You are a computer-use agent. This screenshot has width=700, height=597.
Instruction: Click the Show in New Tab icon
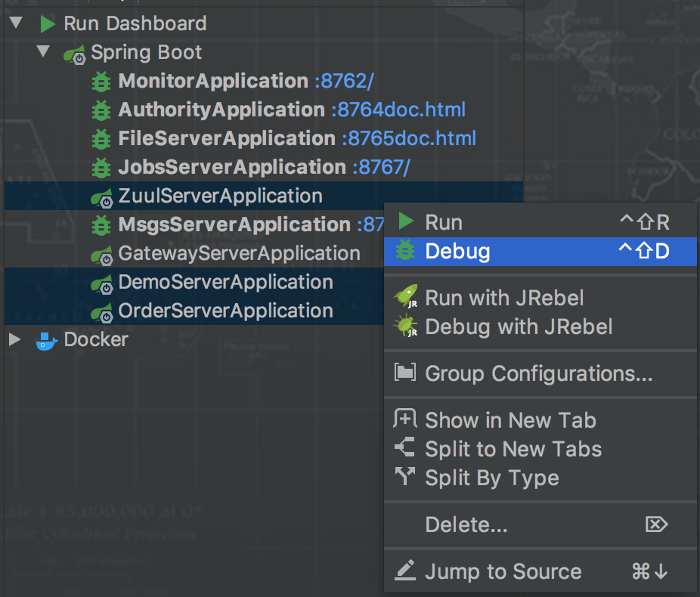click(405, 419)
